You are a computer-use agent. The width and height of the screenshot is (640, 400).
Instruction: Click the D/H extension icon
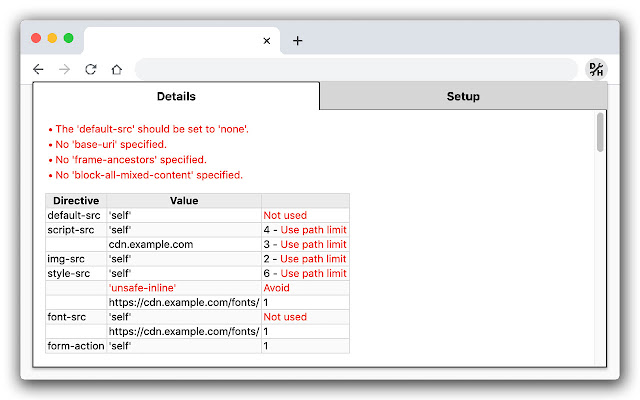(x=596, y=69)
